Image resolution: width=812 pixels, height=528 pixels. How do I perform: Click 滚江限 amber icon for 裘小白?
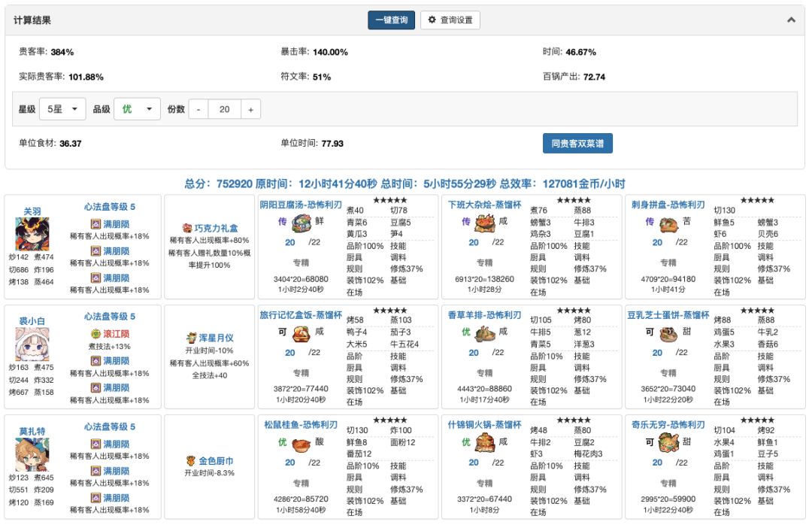click(x=95, y=334)
